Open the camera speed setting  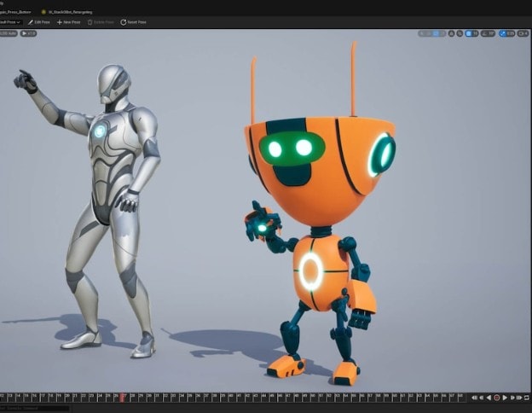click(523, 33)
